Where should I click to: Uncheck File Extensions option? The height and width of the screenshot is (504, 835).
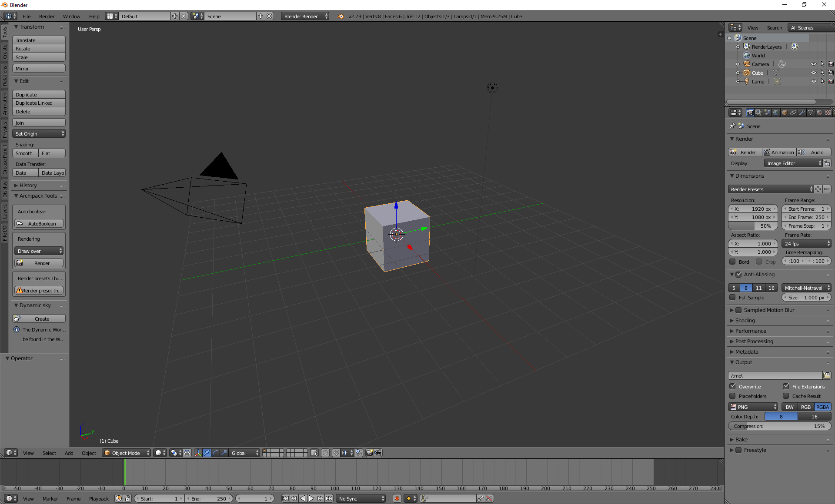786,386
